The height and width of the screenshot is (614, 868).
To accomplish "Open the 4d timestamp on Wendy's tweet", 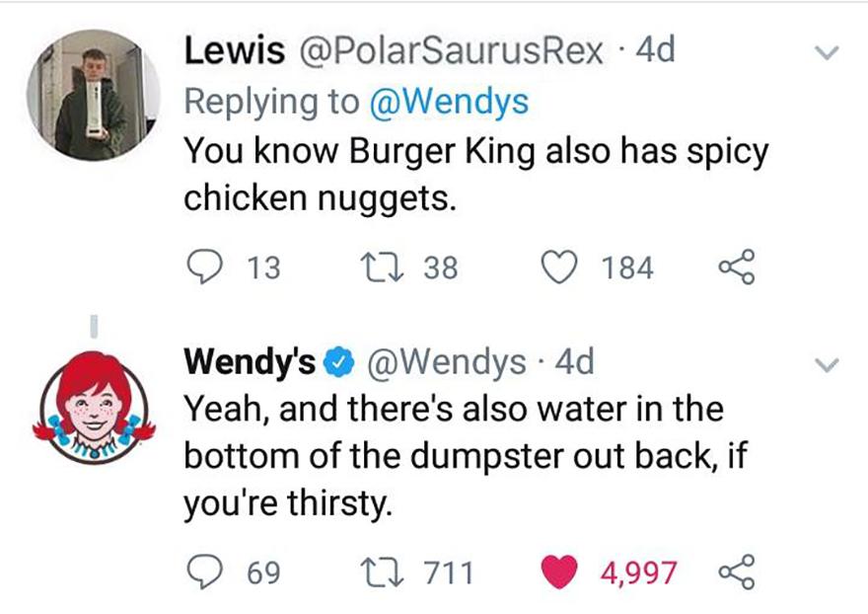I will coord(575,363).
